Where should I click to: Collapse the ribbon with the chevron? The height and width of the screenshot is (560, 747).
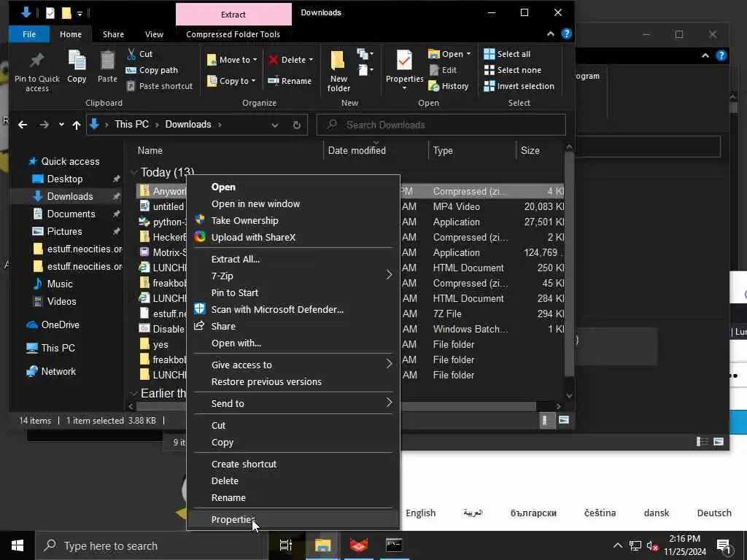coord(551,34)
